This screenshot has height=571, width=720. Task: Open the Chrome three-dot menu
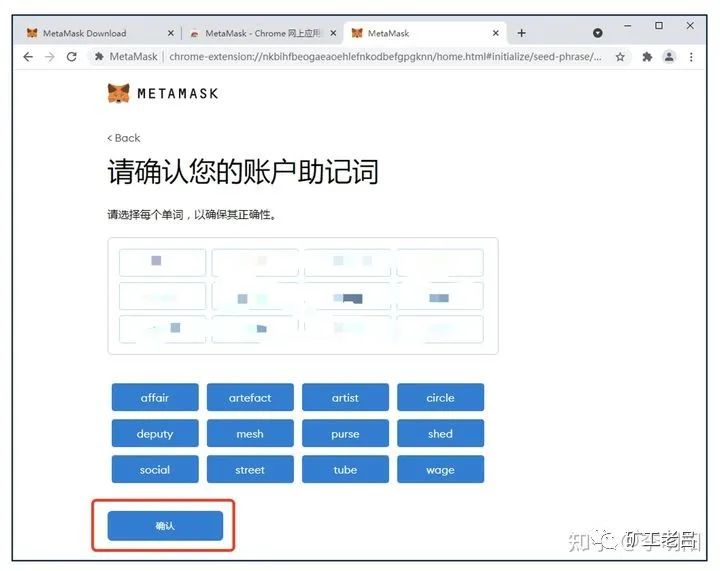(691, 57)
